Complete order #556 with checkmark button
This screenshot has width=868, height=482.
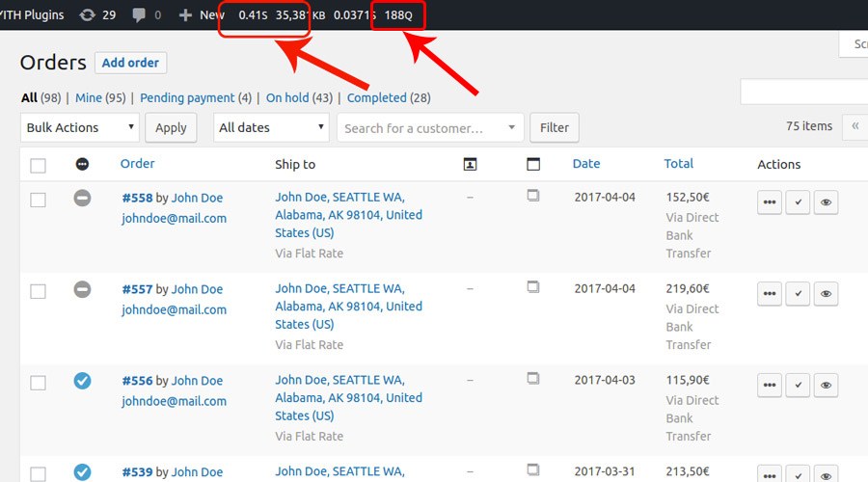click(798, 385)
